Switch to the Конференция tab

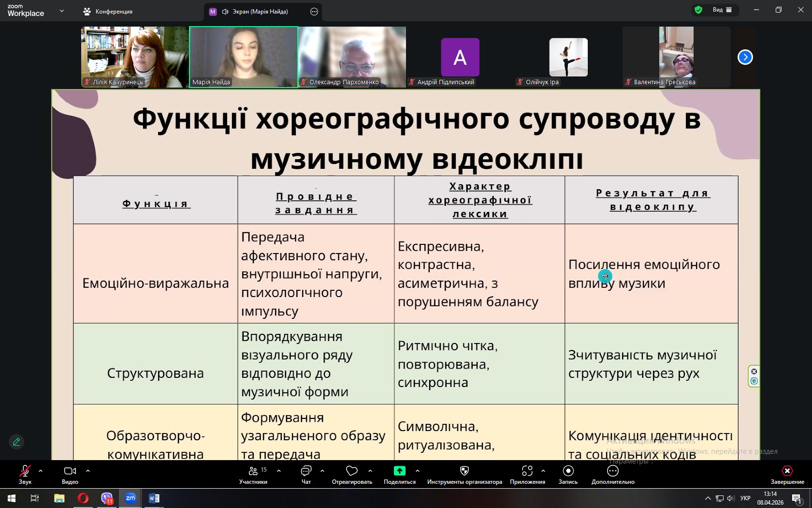pos(108,12)
